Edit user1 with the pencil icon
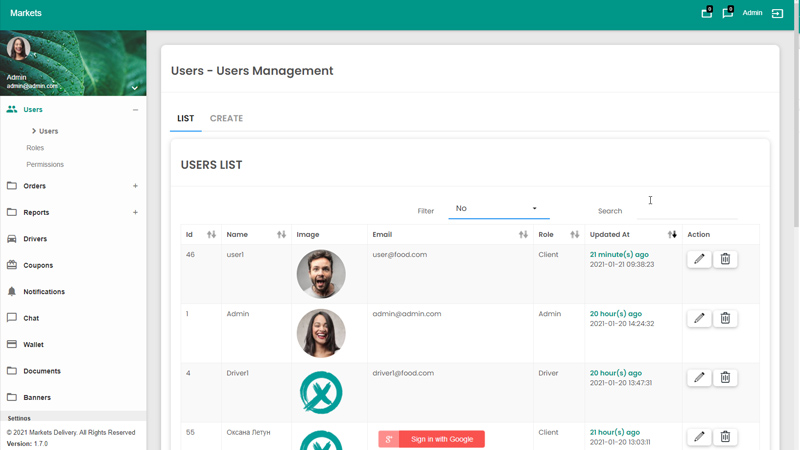This screenshot has height=450, width=800. pyautogui.click(x=699, y=259)
